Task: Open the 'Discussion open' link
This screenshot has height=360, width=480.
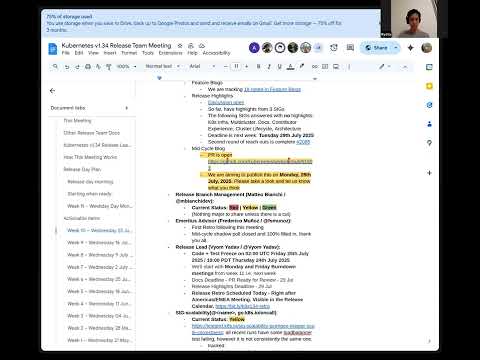Action: pos(226,102)
